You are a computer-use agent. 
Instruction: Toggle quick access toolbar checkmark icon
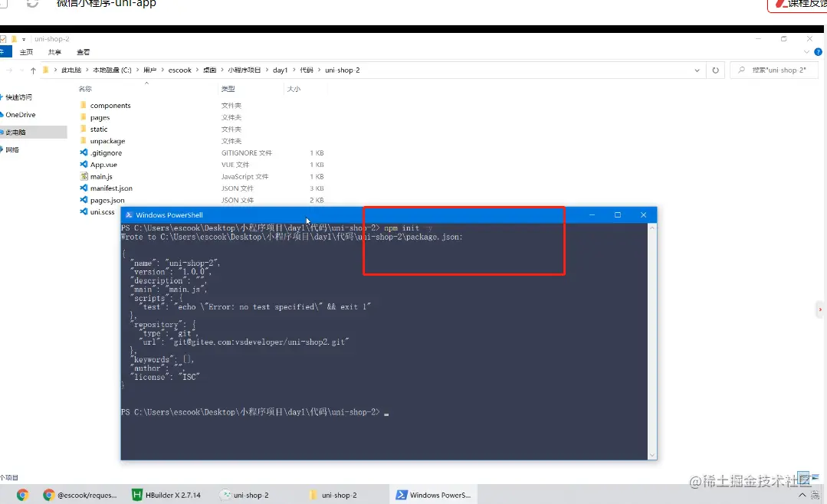pyautogui.click(x=3, y=39)
